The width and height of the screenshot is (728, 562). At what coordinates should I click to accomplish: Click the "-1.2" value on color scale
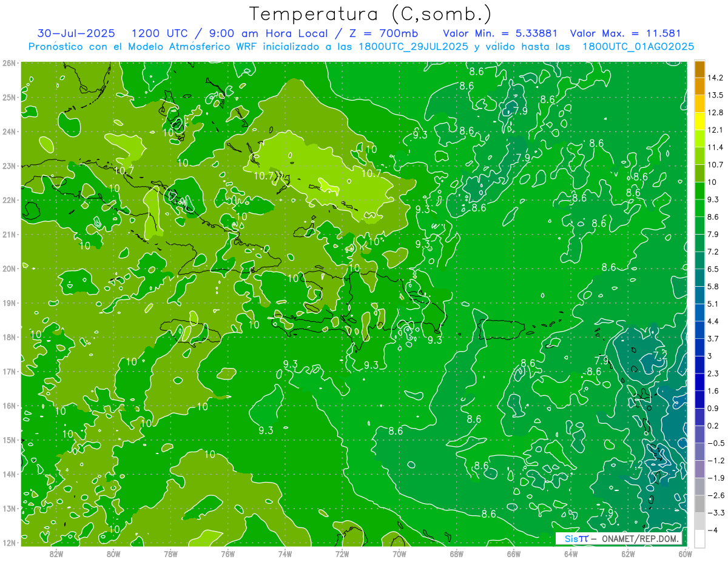716,461
